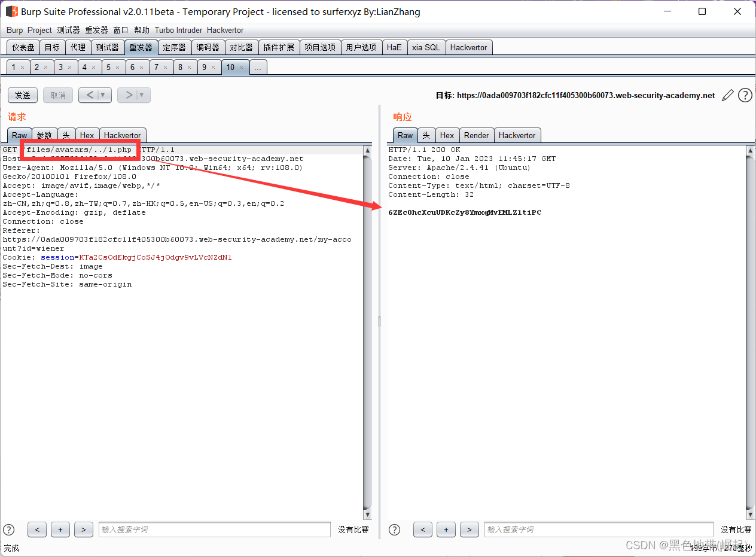The image size is (756, 557).
Task: Go to next request history button
Action: click(134, 95)
